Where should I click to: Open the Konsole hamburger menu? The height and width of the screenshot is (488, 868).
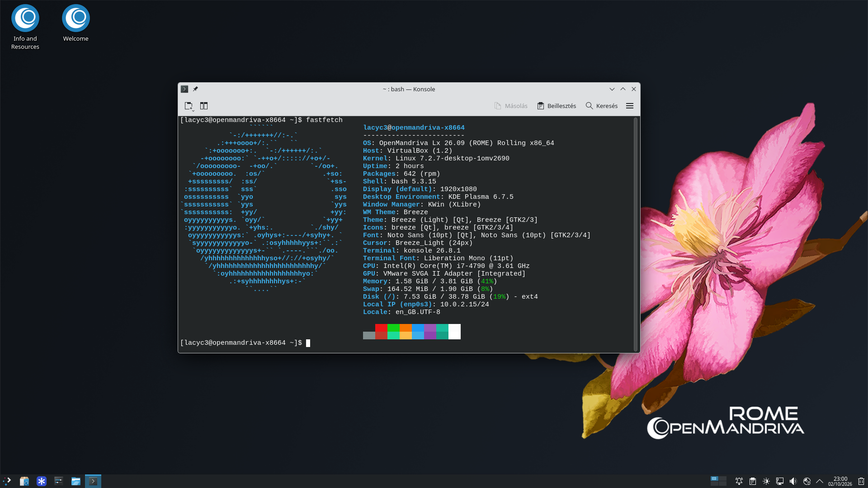point(630,106)
